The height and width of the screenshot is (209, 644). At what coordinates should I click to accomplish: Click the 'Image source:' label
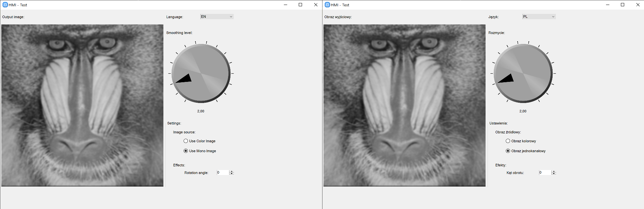point(184,132)
